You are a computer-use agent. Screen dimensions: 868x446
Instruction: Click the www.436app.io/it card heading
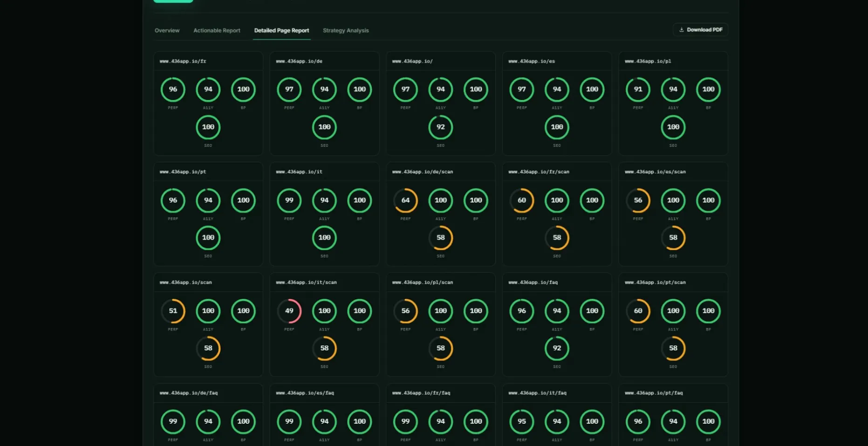(299, 172)
